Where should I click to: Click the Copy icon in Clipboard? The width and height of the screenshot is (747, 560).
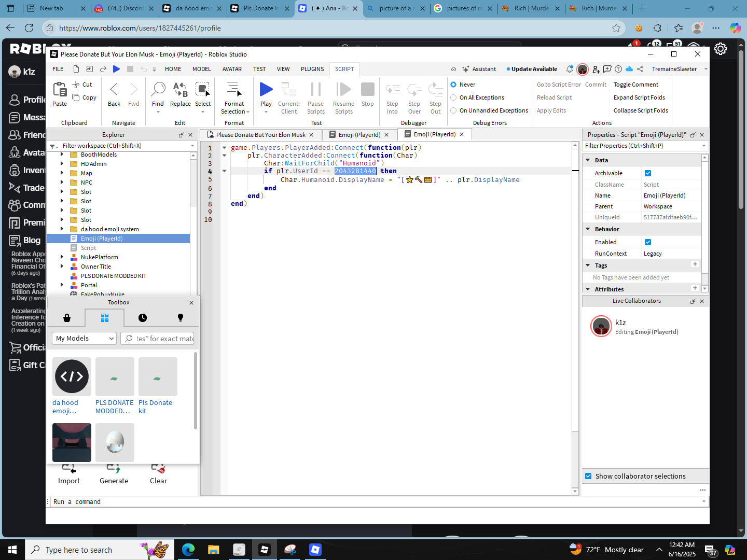pos(76,97)
